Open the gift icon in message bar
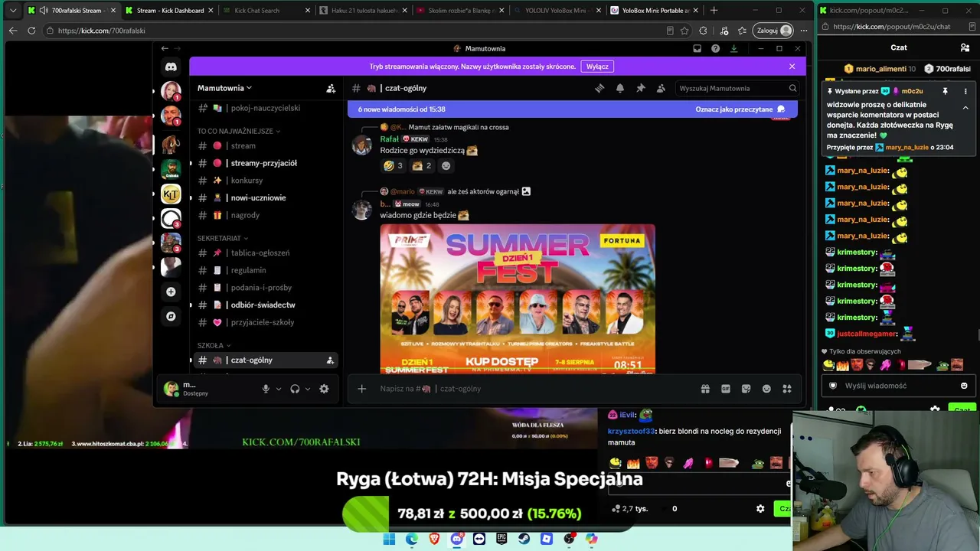This screenshot has width=980, height=551. pos(705,389)
